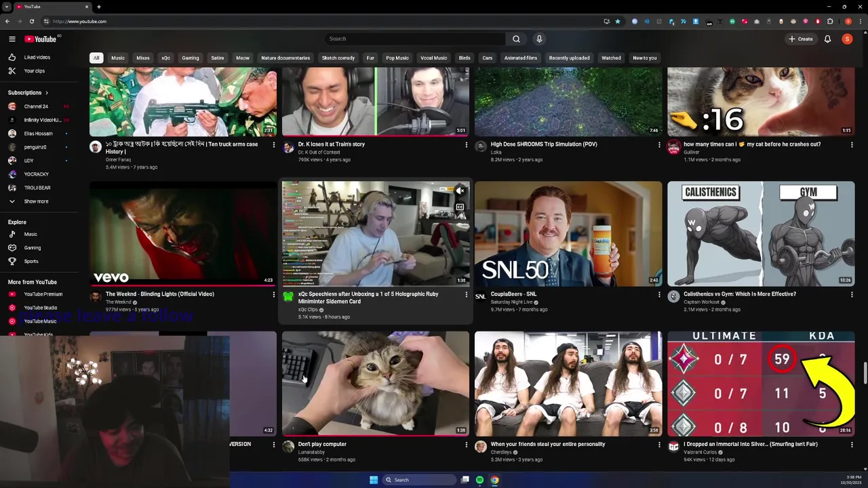Open options for Don't play computer video

[466, 445]
